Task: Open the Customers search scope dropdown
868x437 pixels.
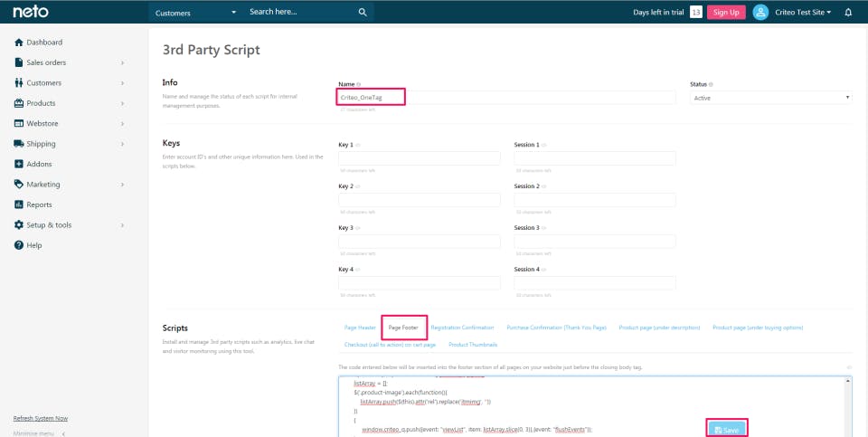Action: click(x=195, y=13)
